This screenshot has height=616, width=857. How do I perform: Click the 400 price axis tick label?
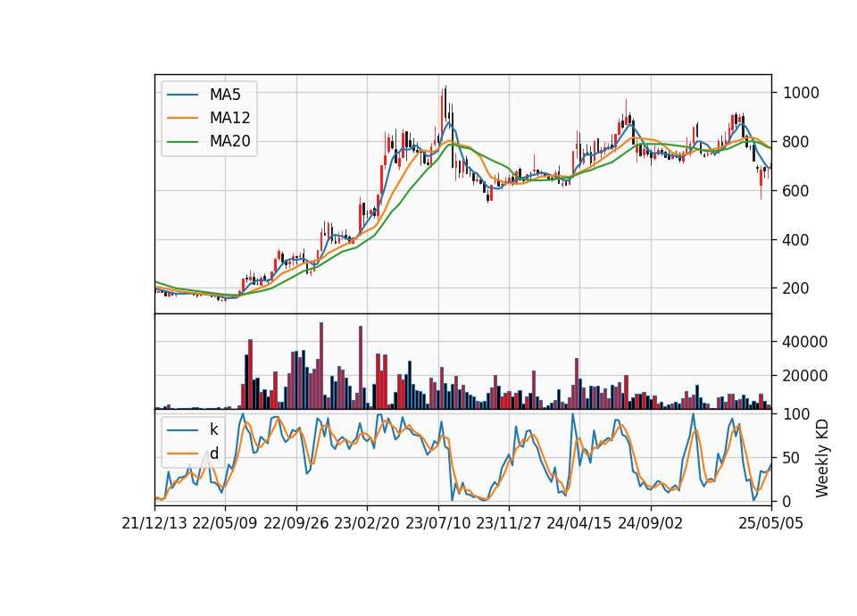[x=795, y=240]
